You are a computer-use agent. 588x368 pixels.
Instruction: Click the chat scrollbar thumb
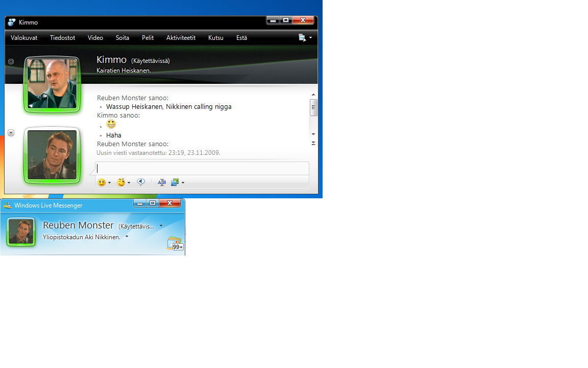313,108
